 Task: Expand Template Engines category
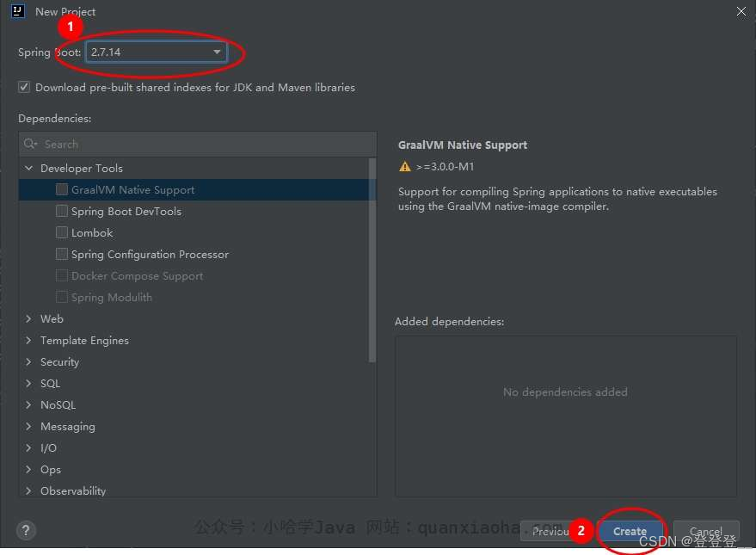click(29, 340)
